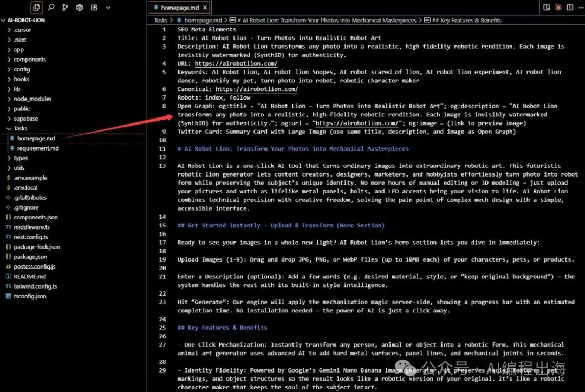Collapse the AI-ROBOT-LION root folder
Screen dimensions: 585x392
point(26,20)
